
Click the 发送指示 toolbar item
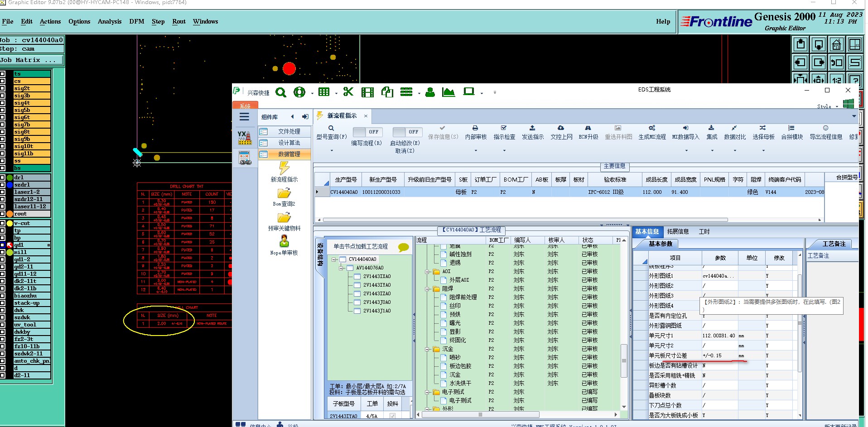click(x=533, y=133)
